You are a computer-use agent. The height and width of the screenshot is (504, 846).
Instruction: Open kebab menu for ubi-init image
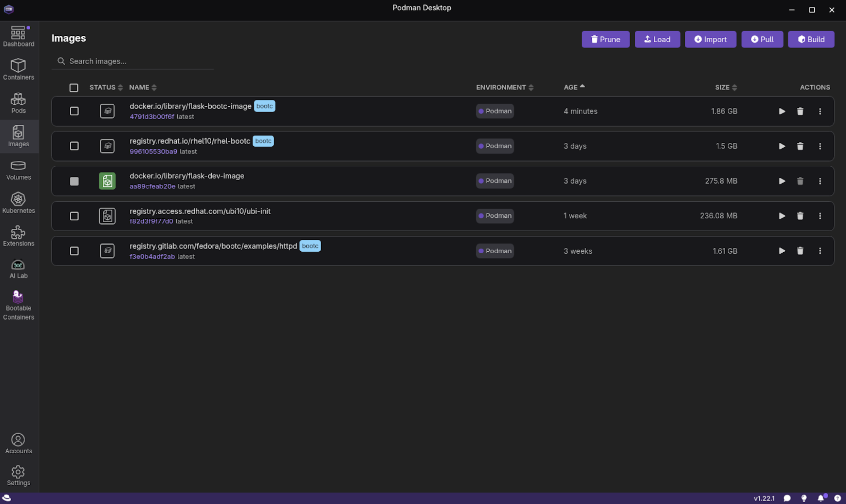coord(820,216)
